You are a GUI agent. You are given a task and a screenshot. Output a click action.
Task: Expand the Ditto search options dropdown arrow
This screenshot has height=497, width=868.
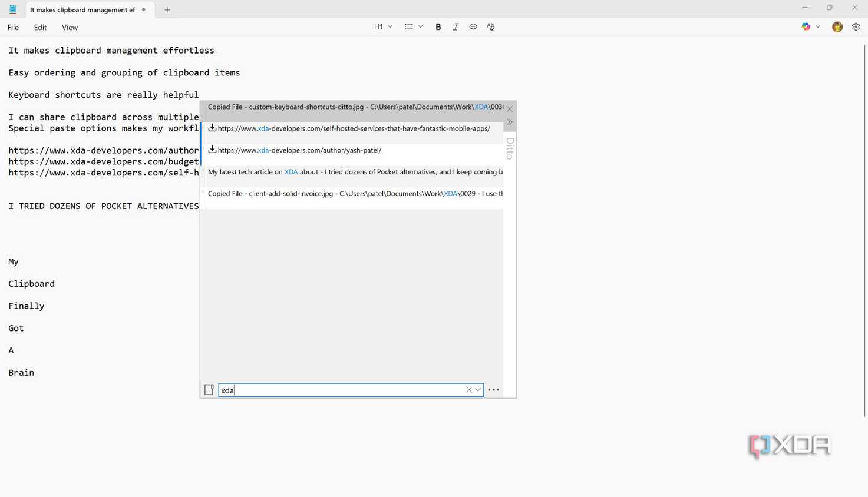pos(478,390)
